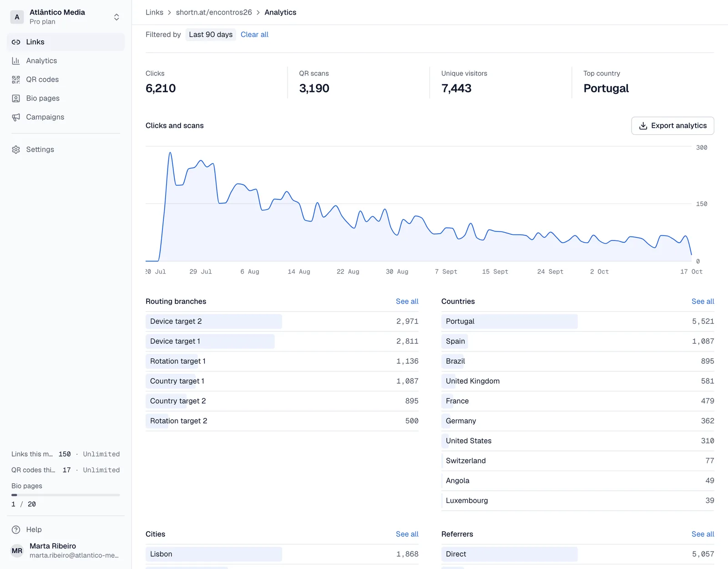Click the MR user avatar

point(17,551)
